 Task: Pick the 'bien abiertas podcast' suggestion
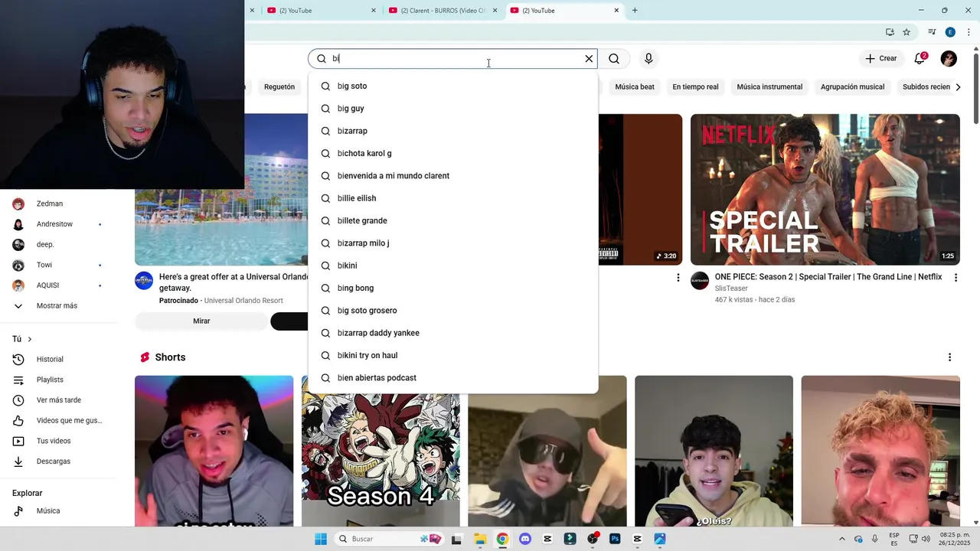(x=452, y=378)
